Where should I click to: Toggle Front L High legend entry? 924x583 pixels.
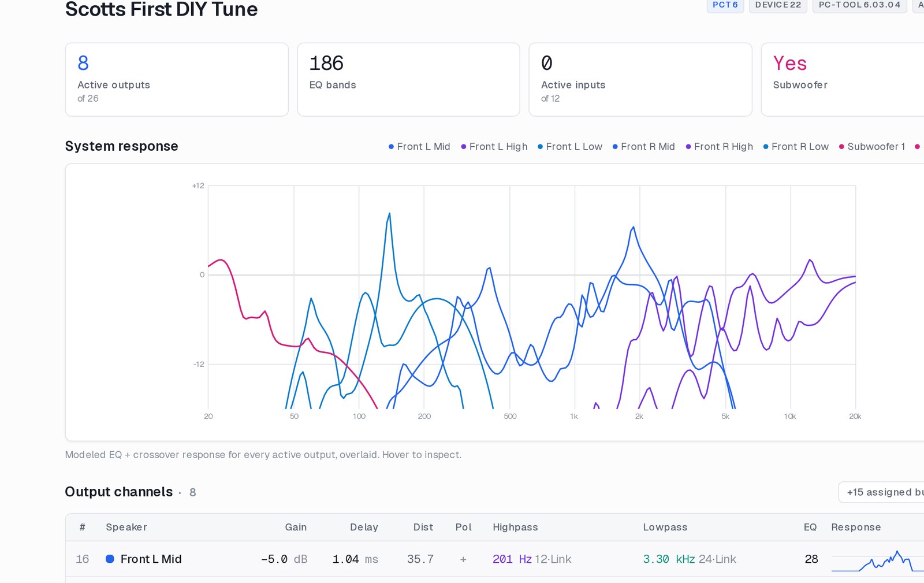click(x=494, y=147)
